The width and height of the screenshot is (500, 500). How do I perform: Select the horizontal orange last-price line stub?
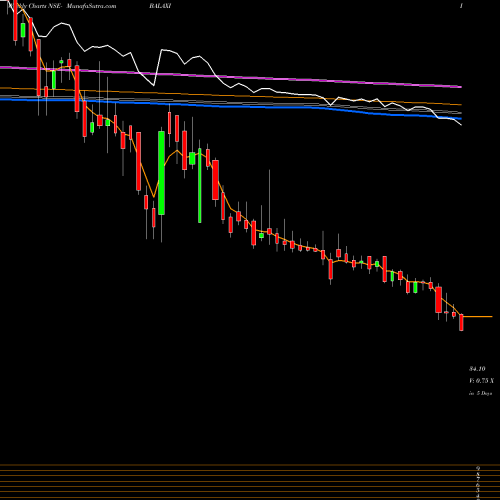(x=478, y=316)
